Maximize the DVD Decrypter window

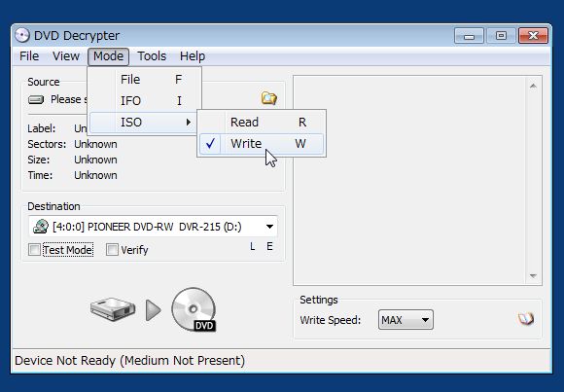(x=501, y=36)
